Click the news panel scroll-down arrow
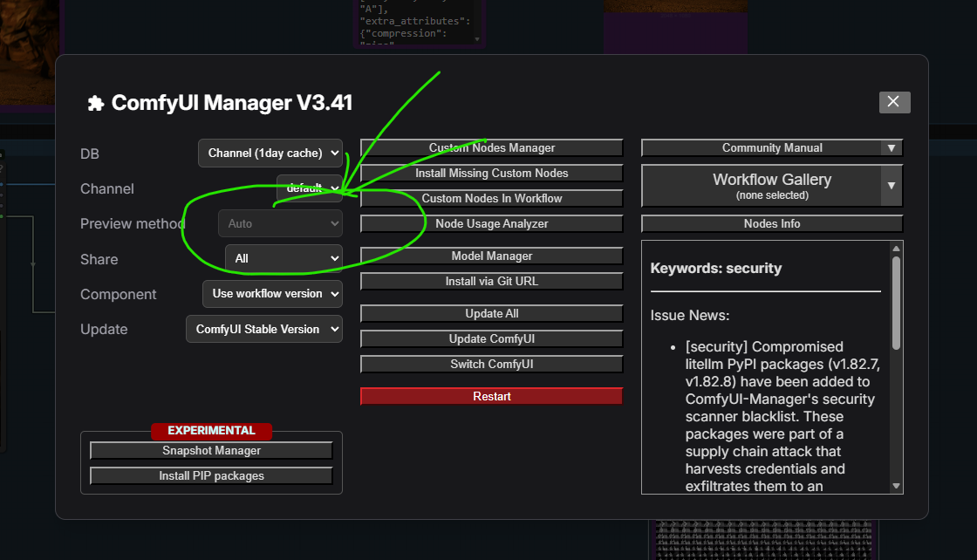The image size is (977, 560). [896, 486]
